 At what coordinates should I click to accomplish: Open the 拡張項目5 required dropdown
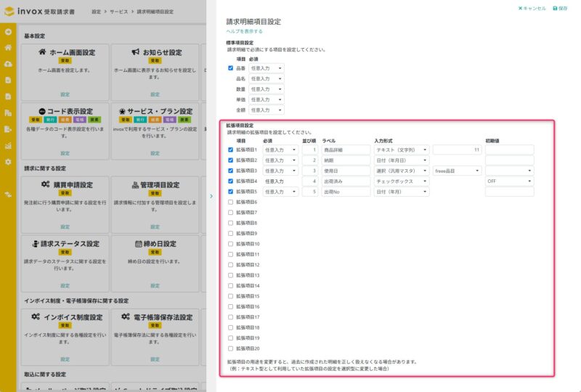coord(280,192)
